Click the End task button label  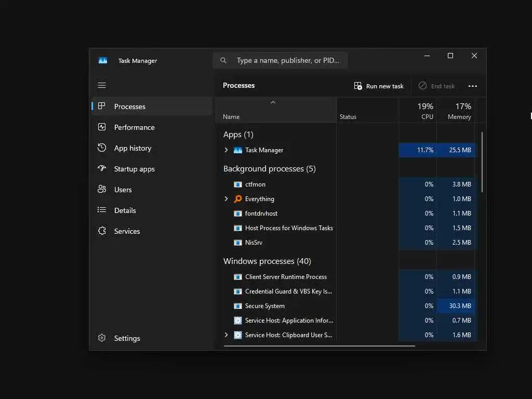click(x=443, y=86)
